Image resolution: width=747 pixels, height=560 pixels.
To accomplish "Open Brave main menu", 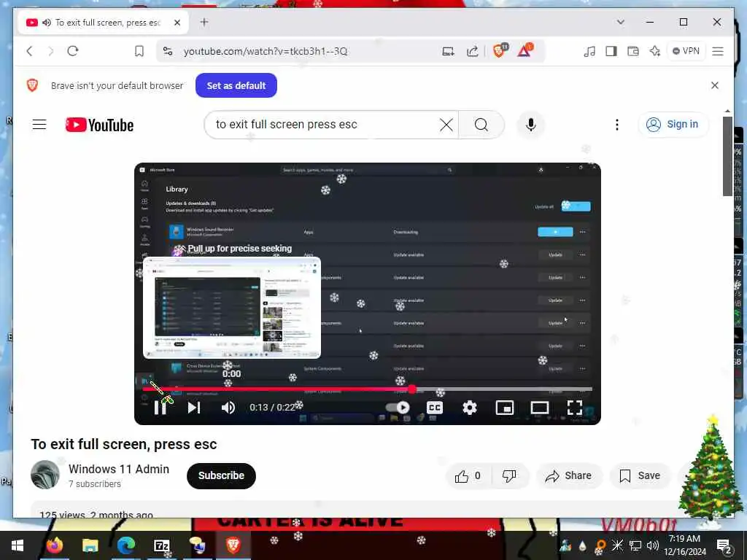I will pyautogui.click(x=718, y=51).
